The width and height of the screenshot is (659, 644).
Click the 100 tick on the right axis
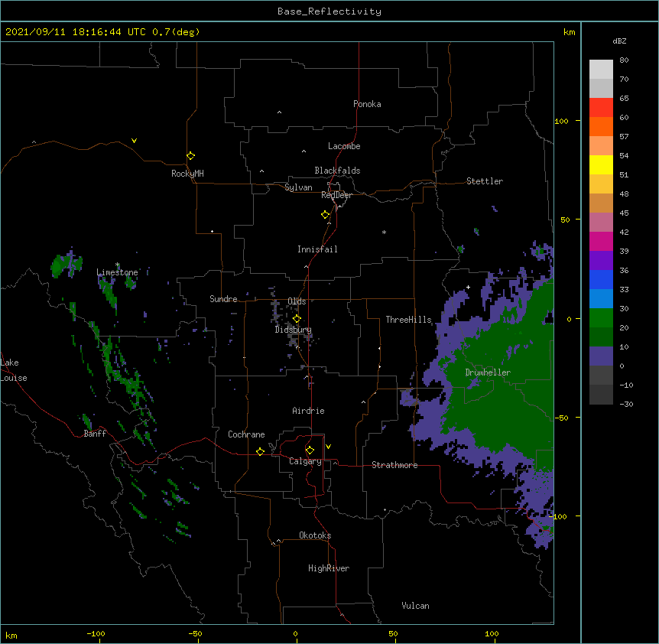pyautogui.click(x=561, y=121)
